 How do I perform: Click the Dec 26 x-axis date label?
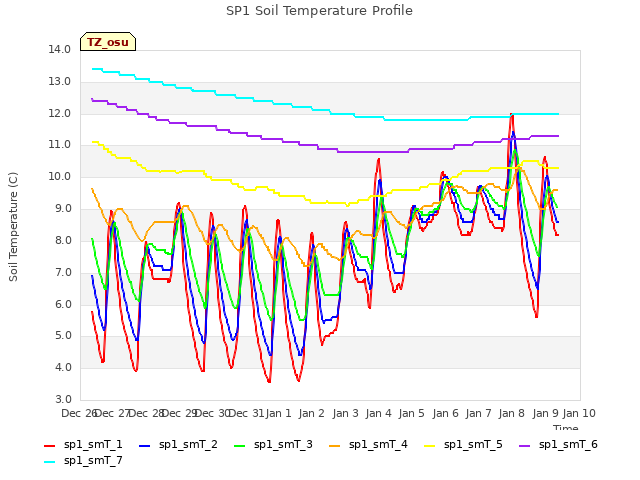click(79, 413)
